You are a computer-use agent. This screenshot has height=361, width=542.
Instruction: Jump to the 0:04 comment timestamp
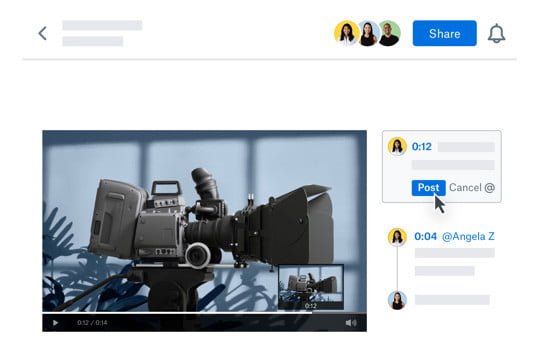(x=426, y=237)
